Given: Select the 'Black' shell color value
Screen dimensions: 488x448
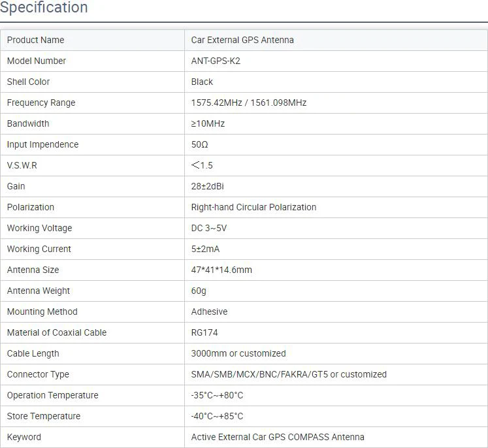Looking at the screenshot, I should click(202, 82).
